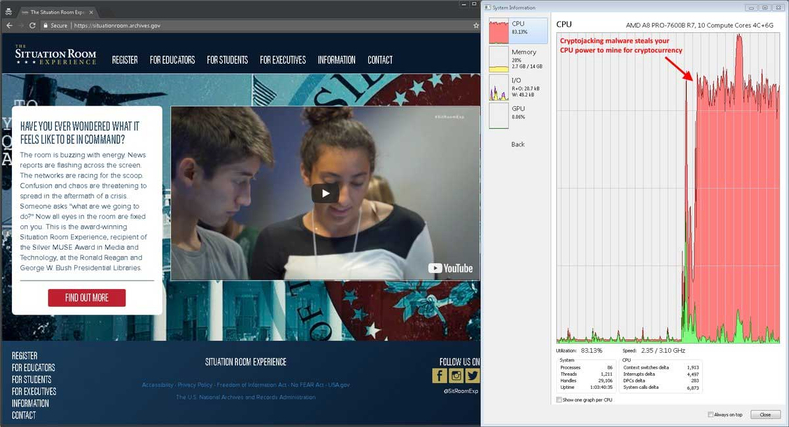Click the Context switches delta row
Image resolution: width=789 pixels, height=427 pixels.
(x=661, y=368)
